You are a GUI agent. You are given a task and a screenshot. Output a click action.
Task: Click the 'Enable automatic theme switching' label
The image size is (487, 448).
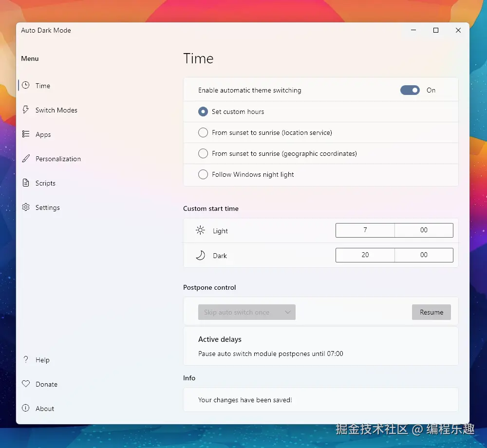pyautogui.click(x=250, y=91)
